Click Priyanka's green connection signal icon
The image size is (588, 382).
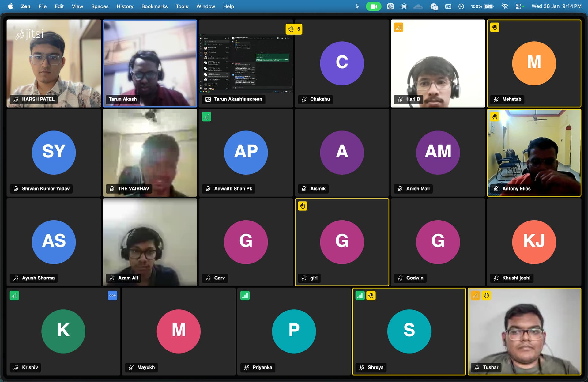pyautogui.click(x=245, y=295)
